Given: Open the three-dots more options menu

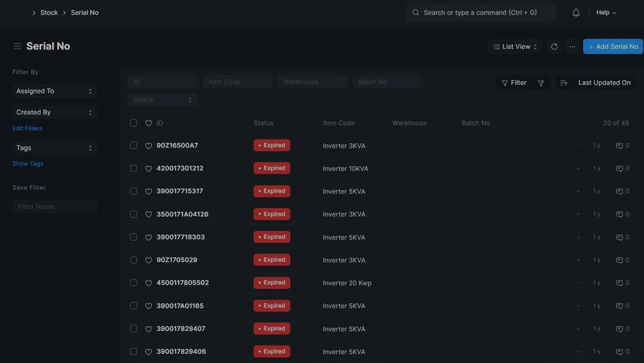Looking at the screenshot, I should (x=572, y=47).
